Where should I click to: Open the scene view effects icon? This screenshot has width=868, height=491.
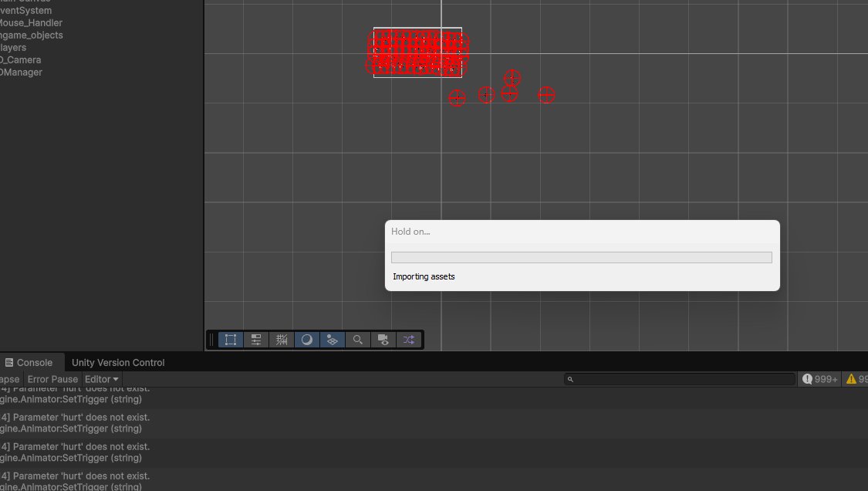(332, 340)
